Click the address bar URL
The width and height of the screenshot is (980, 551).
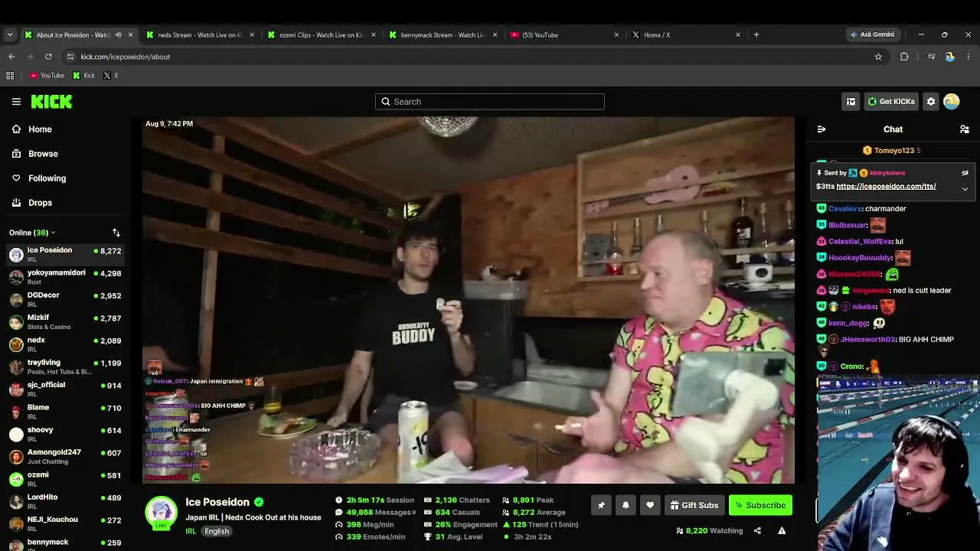[126, 57]
